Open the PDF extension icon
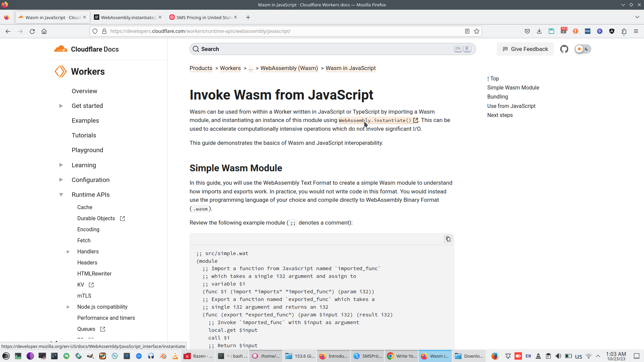Image resolution: width=644 pixels, height=362 pixels. 587,31
